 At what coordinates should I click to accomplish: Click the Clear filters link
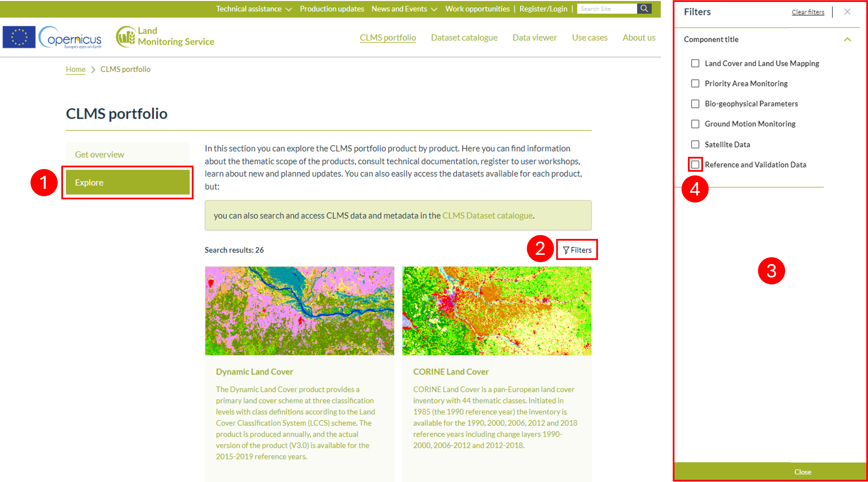(808, 12)
